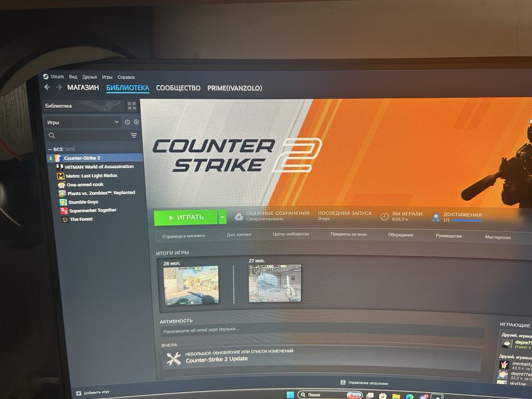Open the Steam menu

[57, 76]
